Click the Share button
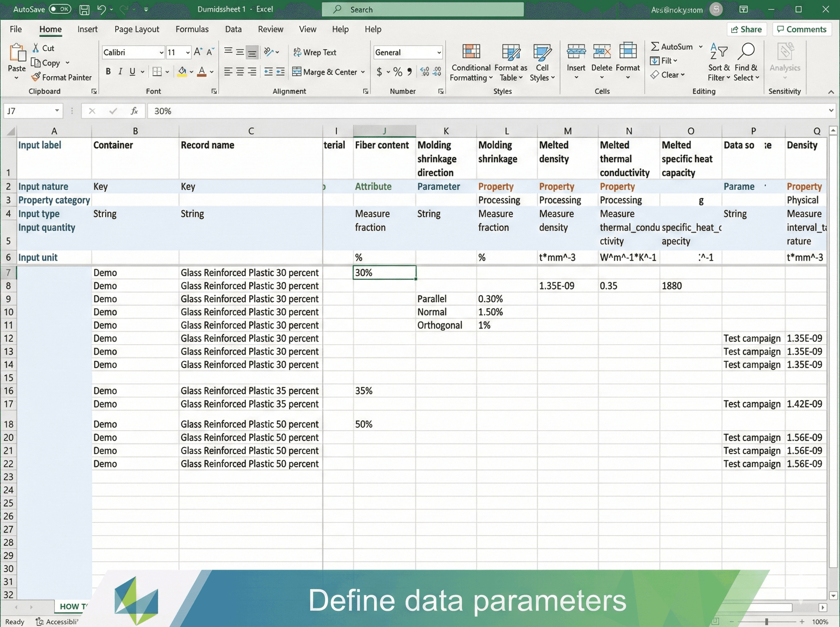Image resolution: width=840 pixels, height=627 pixels. [746, 29]
